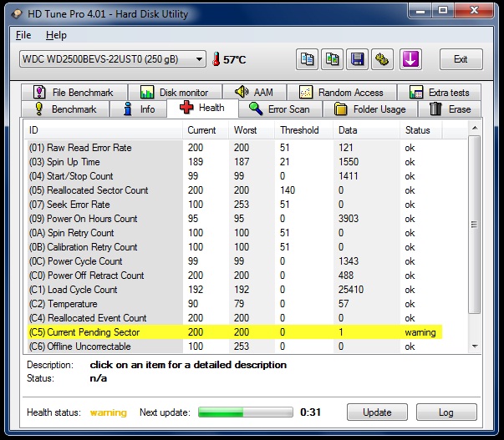The height and width of the screenshot is (440, 504).
Task: Click the copy text to clipboard icon
Action: [x=307, y=59]
